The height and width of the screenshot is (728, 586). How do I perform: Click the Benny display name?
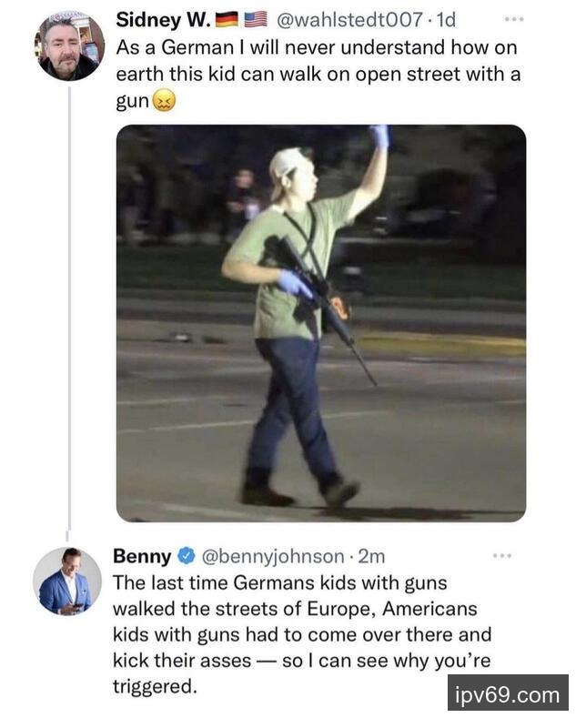(141, 555)
